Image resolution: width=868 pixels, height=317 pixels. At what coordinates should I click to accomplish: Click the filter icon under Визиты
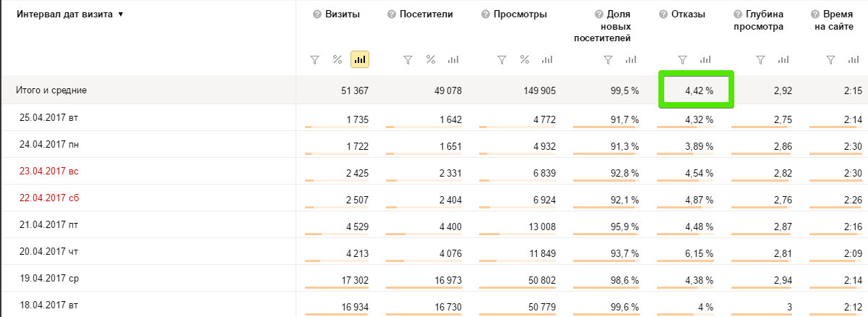[x=314, y=59]
